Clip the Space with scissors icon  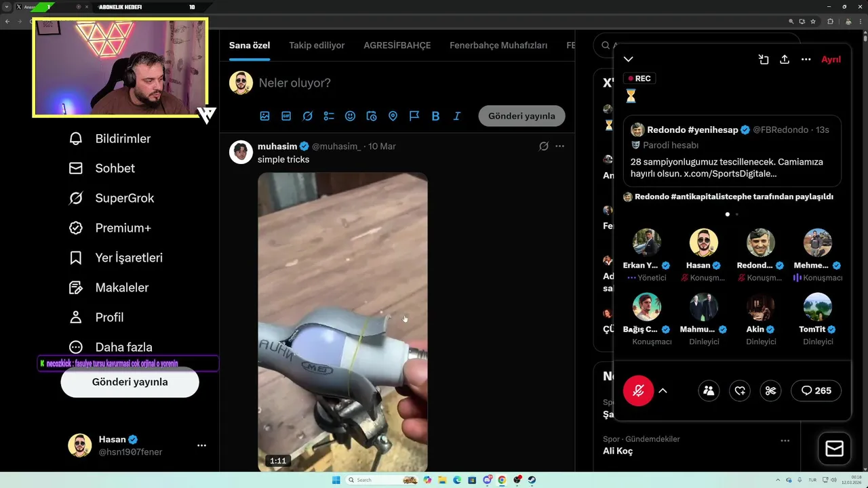coord(771,390)
